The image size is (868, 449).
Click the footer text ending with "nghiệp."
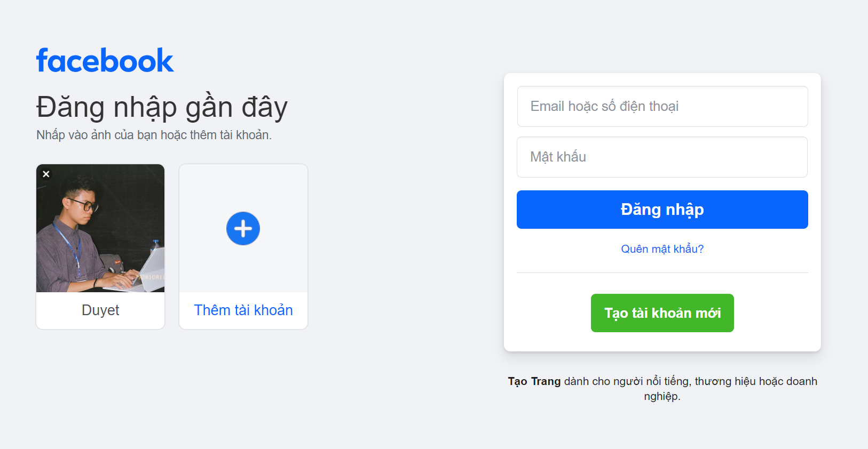coord(662,396)
